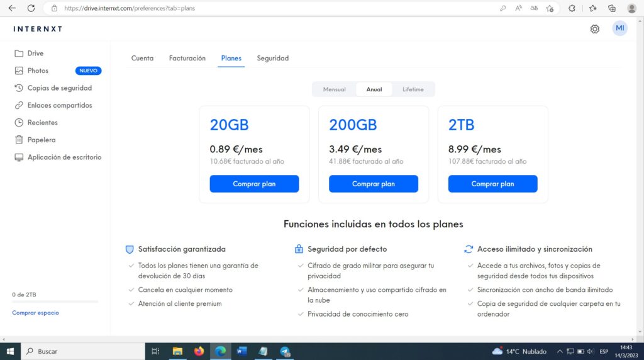
Task: Switch to Cuenta tab
Action: pos(142,59)
